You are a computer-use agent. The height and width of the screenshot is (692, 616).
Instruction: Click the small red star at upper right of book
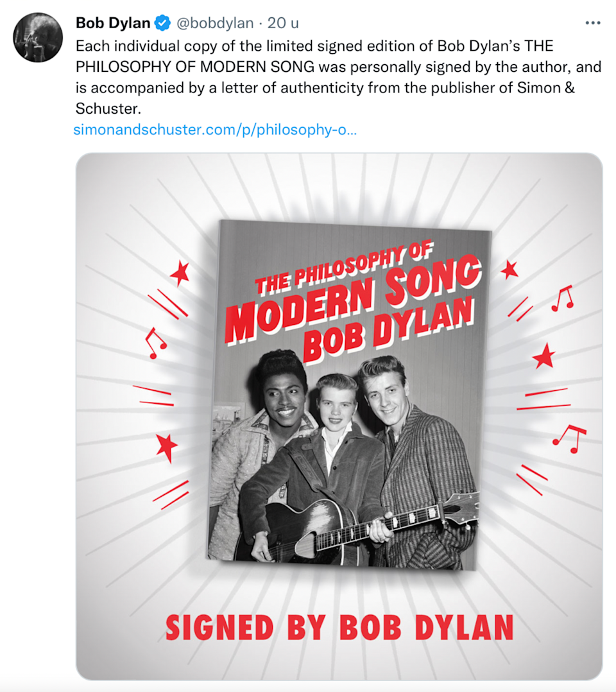[x=509, y=270]
